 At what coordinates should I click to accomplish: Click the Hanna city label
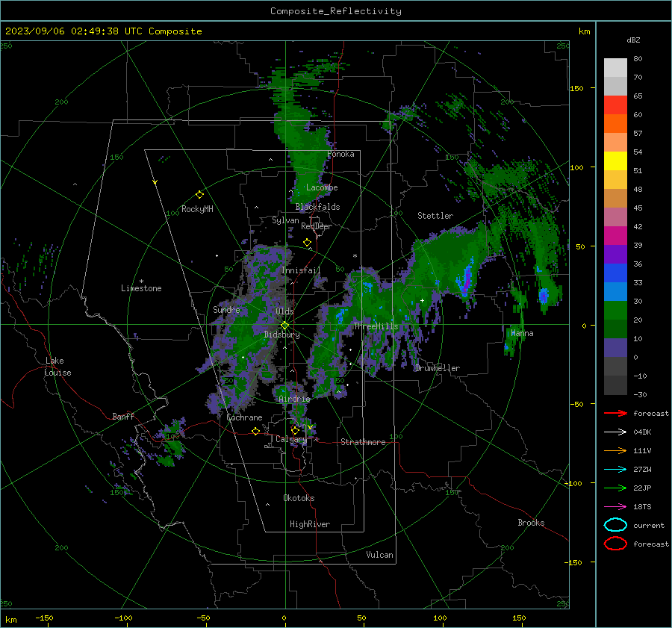click(522, 333)
